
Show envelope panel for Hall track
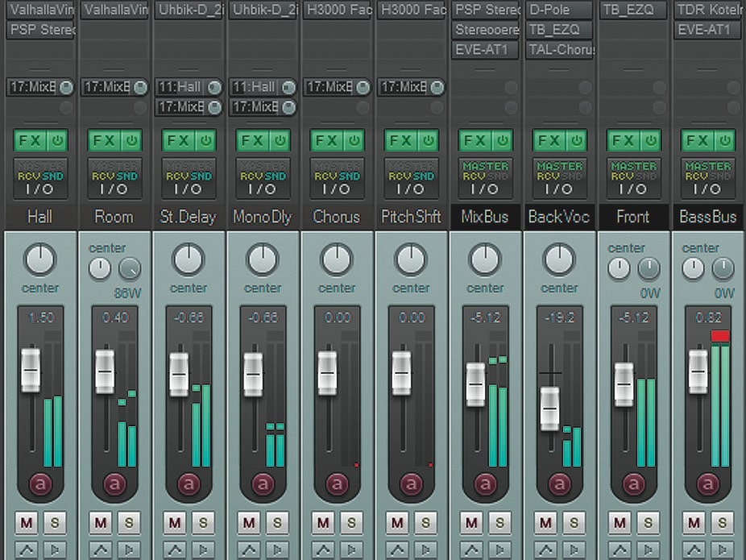[x=27, y=550]
